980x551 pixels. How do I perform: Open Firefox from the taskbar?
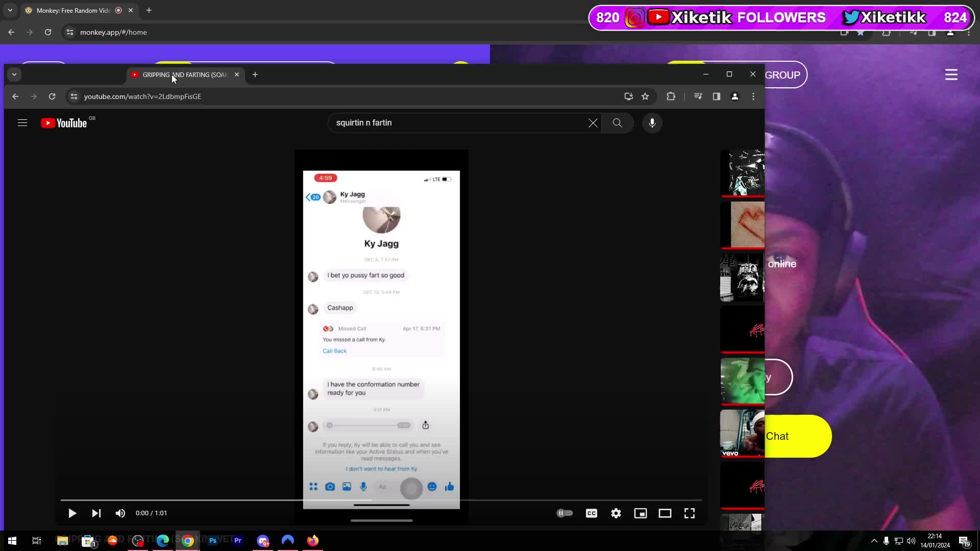point(312,540)
